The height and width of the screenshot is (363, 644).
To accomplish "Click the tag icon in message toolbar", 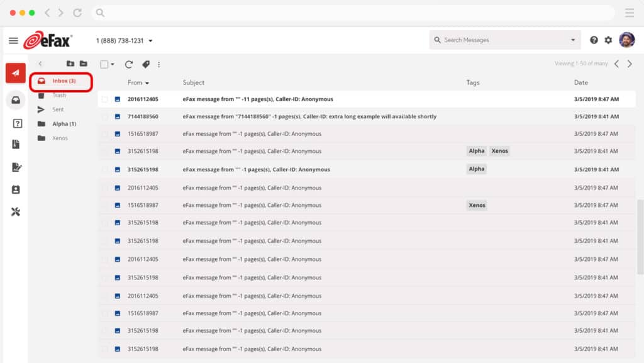I will [145, 64].
